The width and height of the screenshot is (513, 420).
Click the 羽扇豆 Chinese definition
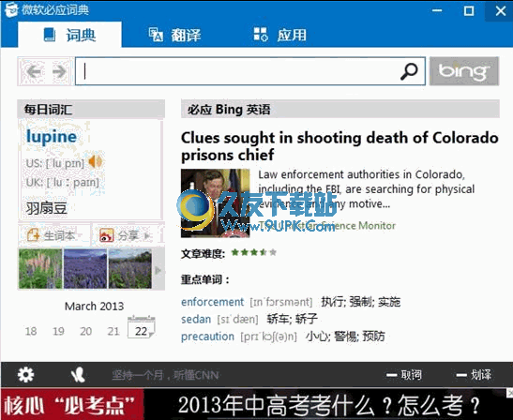click(47, 208)
